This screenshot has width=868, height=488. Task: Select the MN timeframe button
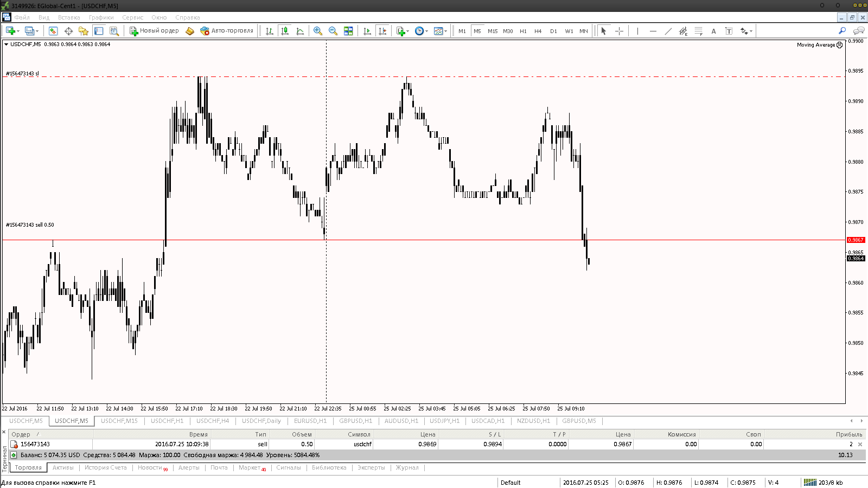[x=584, y=31]
